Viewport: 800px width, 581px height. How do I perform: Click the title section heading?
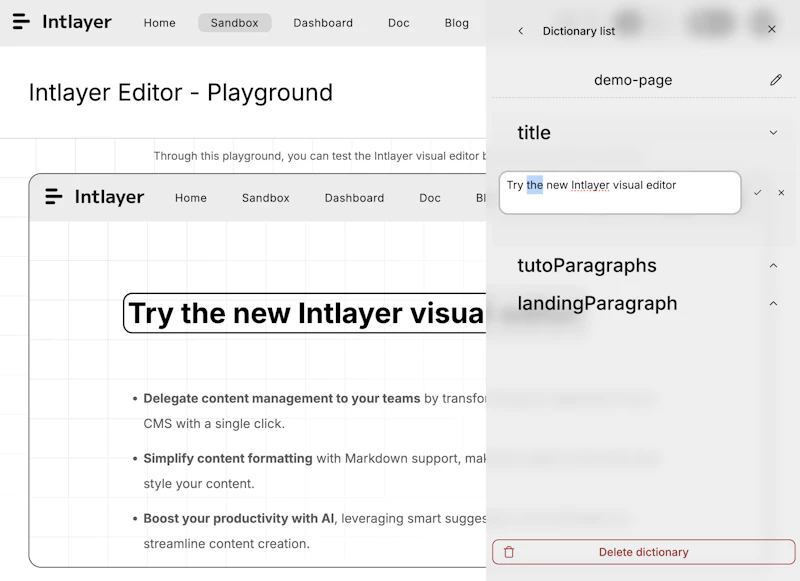coord(534,133)
